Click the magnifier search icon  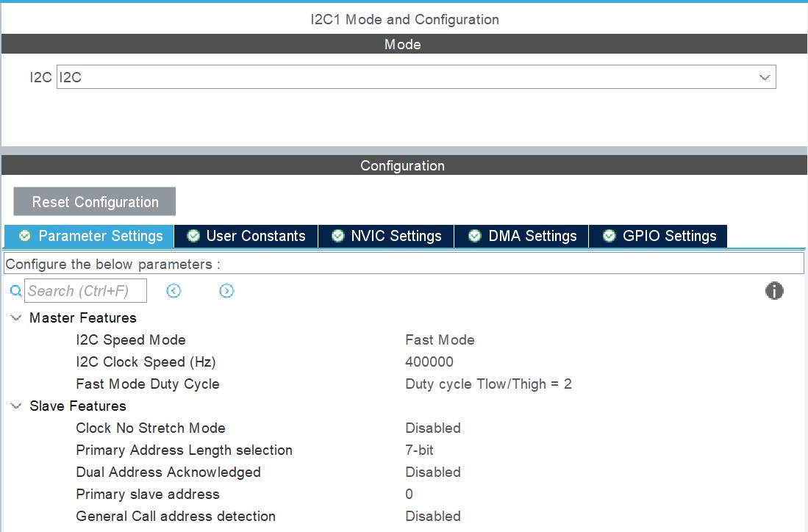(15, 291)
